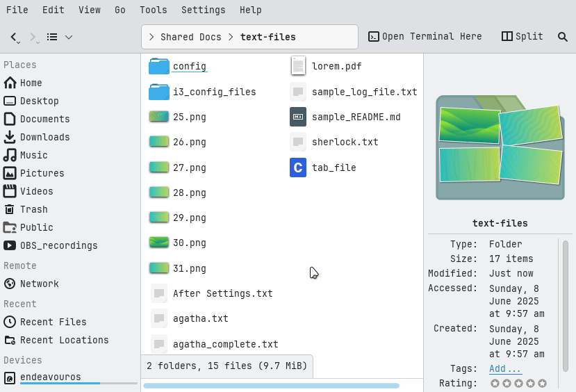Select agatha_complete.txt file
The width and height of the screenshot is (576, 392).
pyautogui.click(x=214, y=344)
